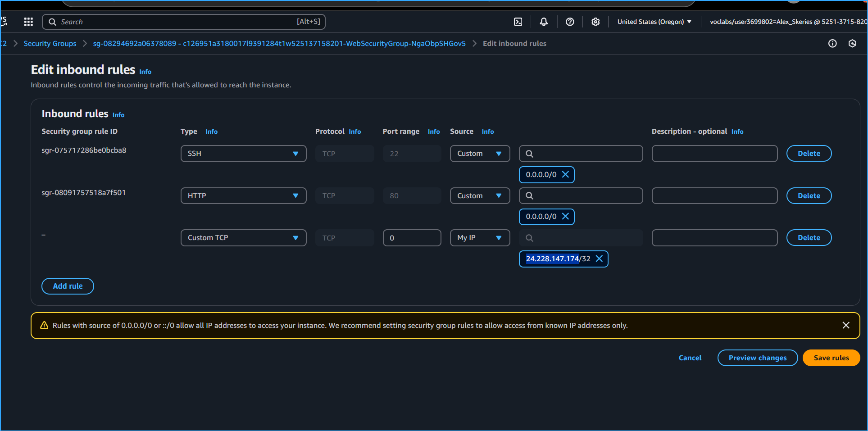Open the AWS settings gear
The height and width of the screenshot is (431, 868).
[595, 22]
